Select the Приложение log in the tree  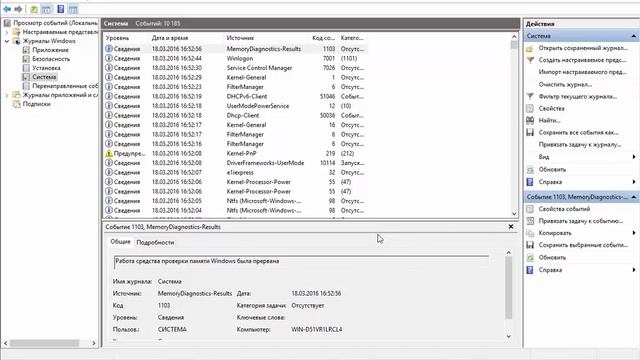pos(50,50)
